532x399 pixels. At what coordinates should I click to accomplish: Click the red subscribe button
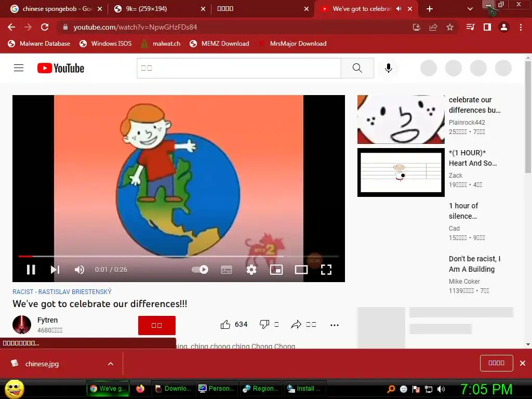click(157, 325)
